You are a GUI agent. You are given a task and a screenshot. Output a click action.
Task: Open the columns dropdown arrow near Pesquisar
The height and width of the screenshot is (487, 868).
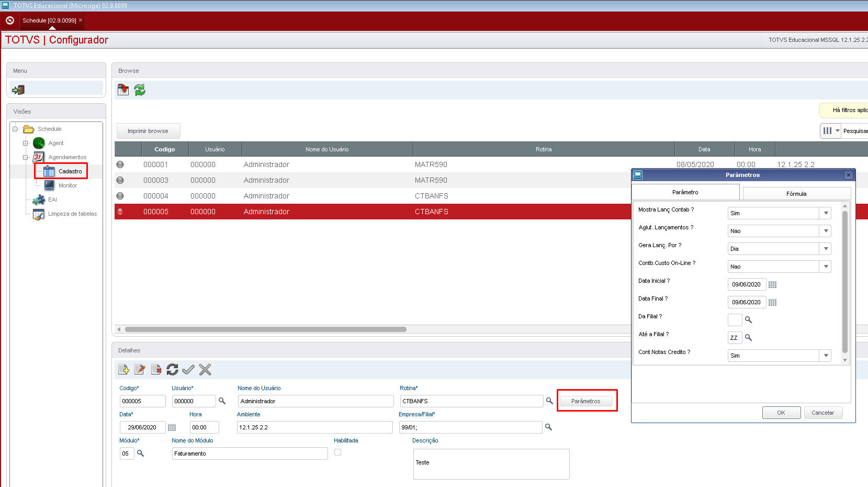[x=837, y=131]
